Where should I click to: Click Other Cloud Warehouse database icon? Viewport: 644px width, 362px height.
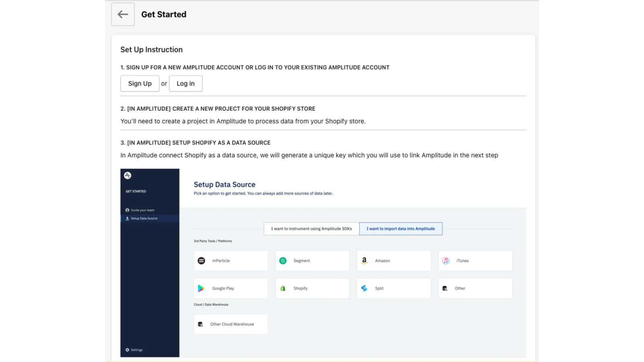click(x=200, y=324)
